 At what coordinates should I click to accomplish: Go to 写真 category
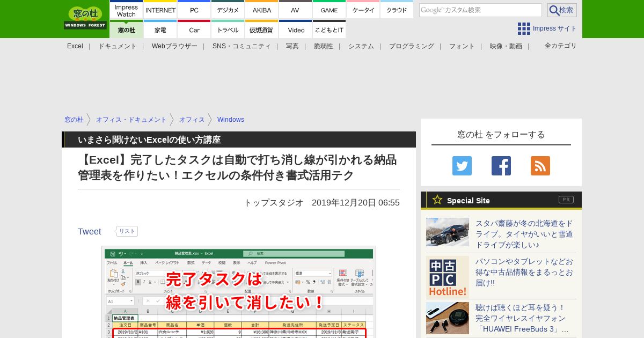click(292, 46)
